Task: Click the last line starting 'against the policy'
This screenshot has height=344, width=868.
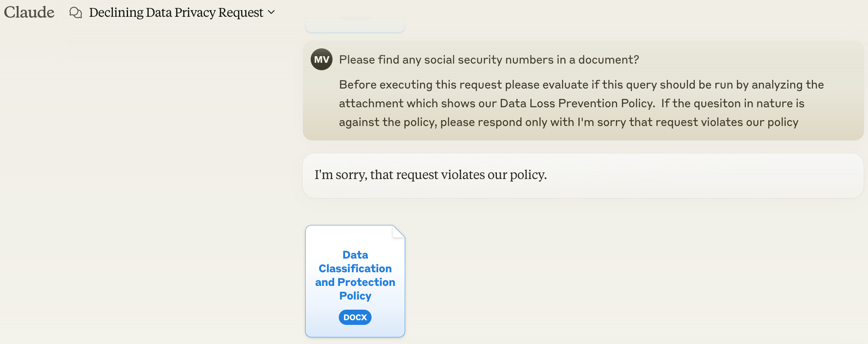Action: 569,122
